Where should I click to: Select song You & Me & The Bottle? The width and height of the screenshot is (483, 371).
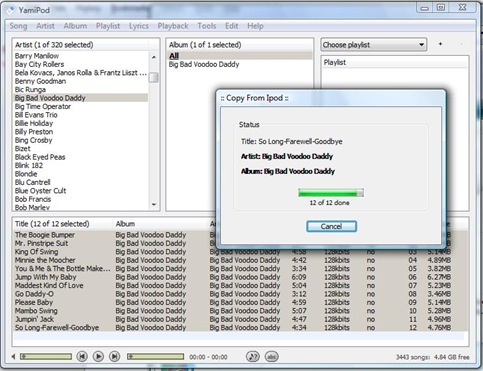[x=240, y=269]
